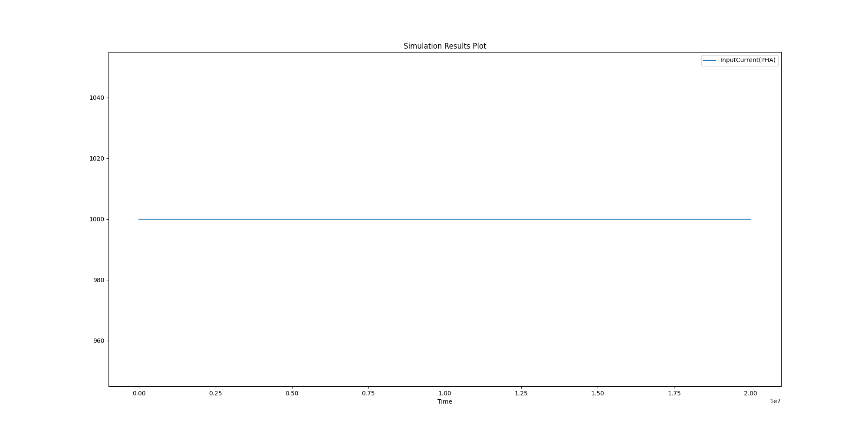This screenshot has width=868, height=434.
Task: Click the x-axis tick label 0.25
Action: 215,393
